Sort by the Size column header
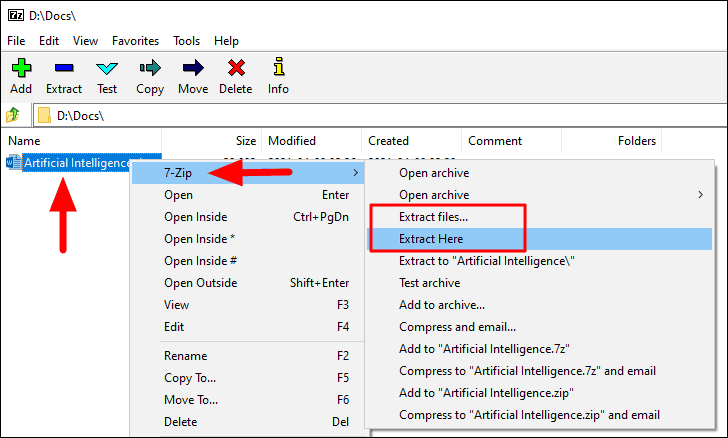Screen dimensions: 728x438 pyautogui.click(x=212, y=141)
